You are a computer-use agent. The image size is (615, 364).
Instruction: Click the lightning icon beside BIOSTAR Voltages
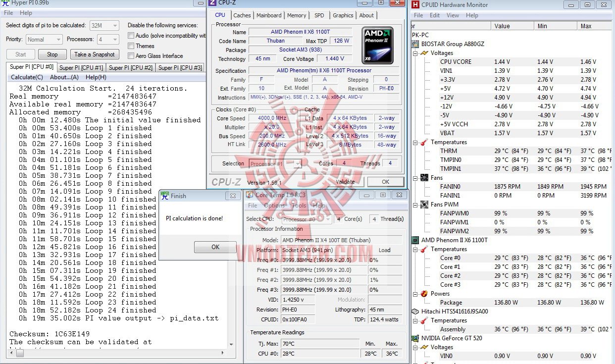tap(424, 53)
